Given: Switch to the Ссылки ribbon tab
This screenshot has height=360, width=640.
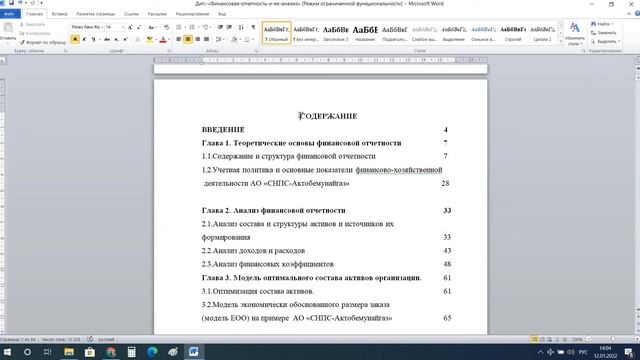Looking at the screenshot, I should (131, 14).
